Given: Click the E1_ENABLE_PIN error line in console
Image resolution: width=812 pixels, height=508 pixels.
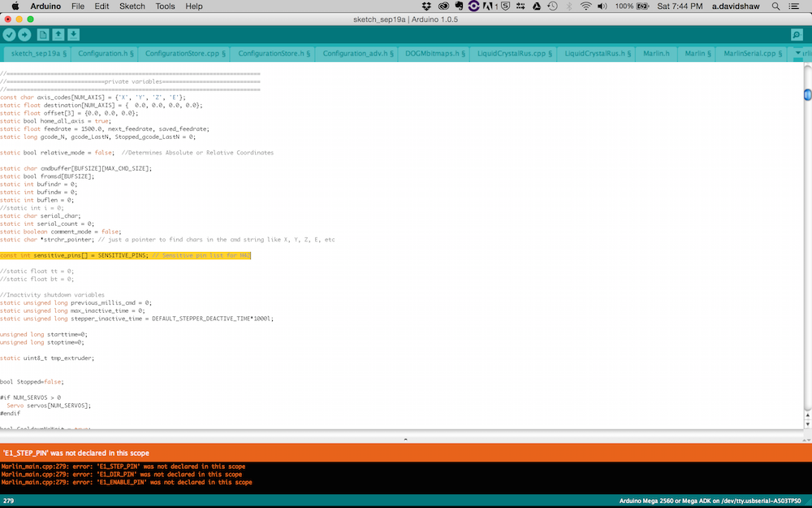Looking at the screenshot, I should 127,482.
